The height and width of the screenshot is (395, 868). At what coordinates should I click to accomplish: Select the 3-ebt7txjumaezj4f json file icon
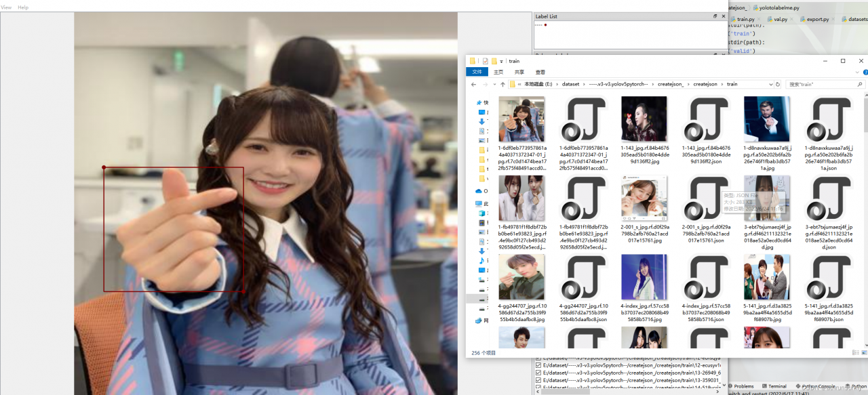[x=828, y=199]
